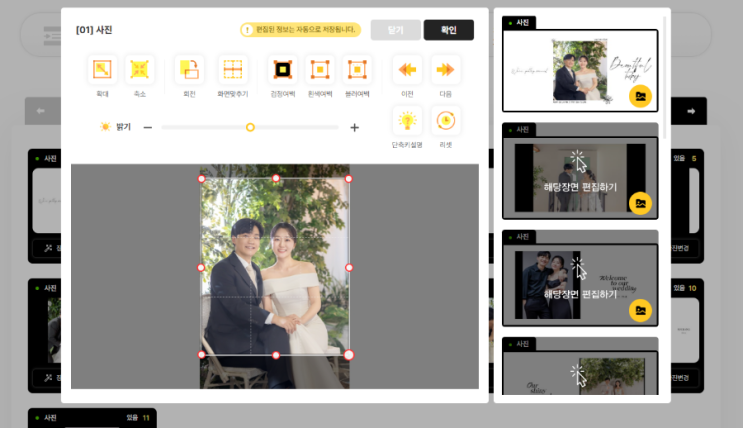743x428 pixels.
Task: Click the [01] 사진 dialog title
Action: (x=94, y=30)
